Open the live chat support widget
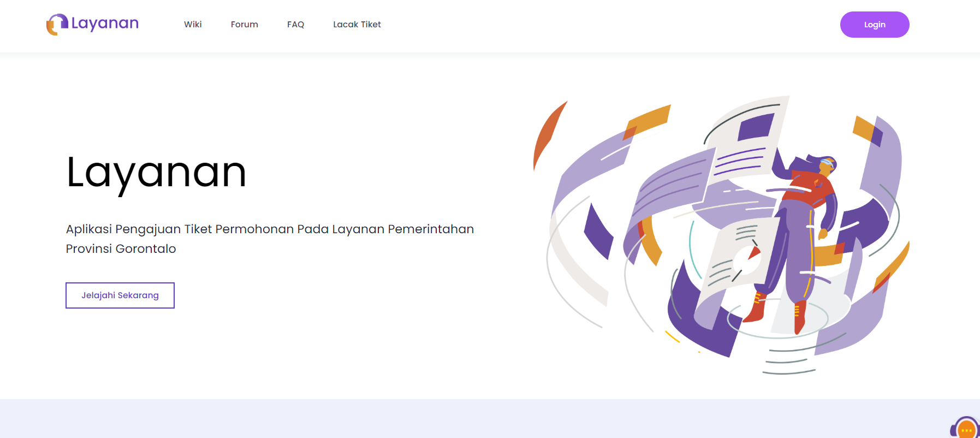The height and width of the screenshot is (438, 980). click(x=966, y=429)
